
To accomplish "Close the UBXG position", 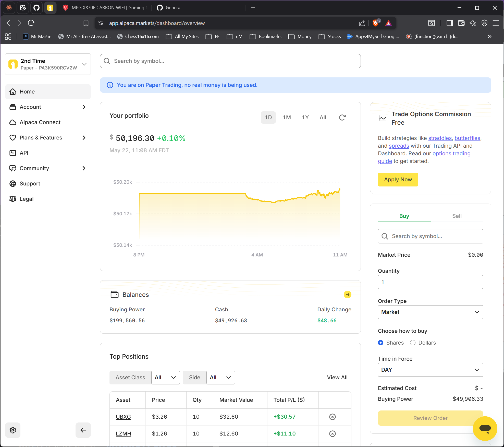I will pyautogui.click(x=332, y=417).
